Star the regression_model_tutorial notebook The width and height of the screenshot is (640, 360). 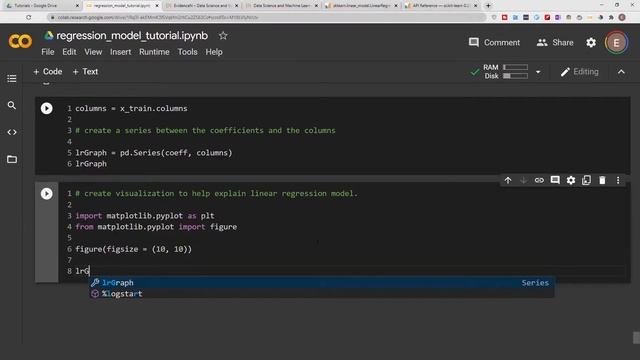223,36
